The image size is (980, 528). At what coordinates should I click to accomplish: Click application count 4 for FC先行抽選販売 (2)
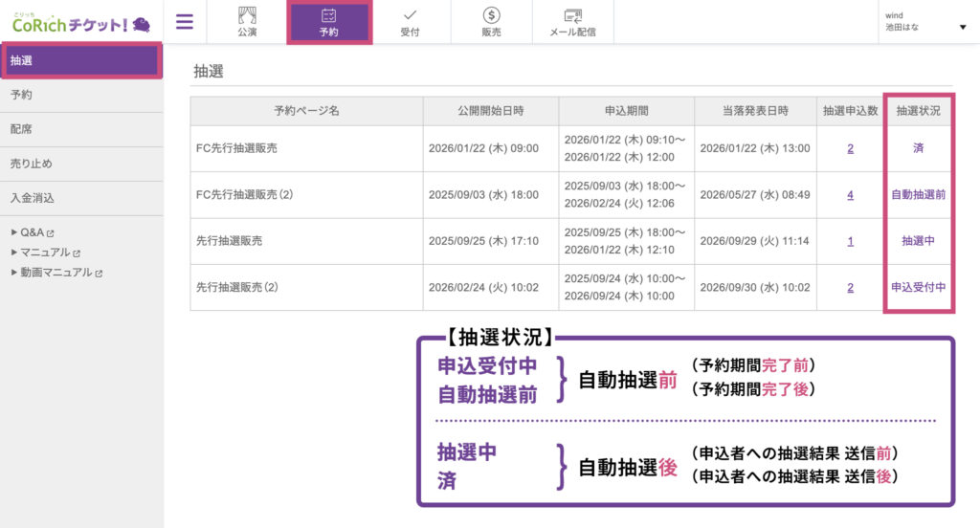pos(850,195)
